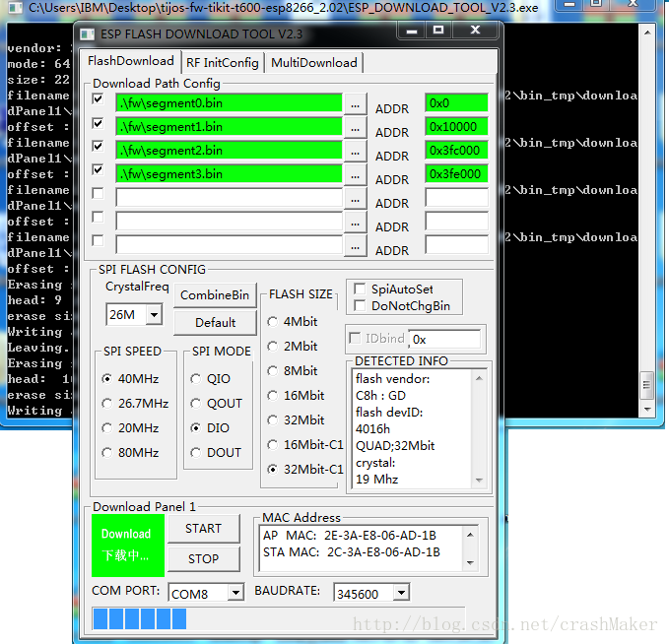Switch to the FlashDownload tab

[131, 61]
